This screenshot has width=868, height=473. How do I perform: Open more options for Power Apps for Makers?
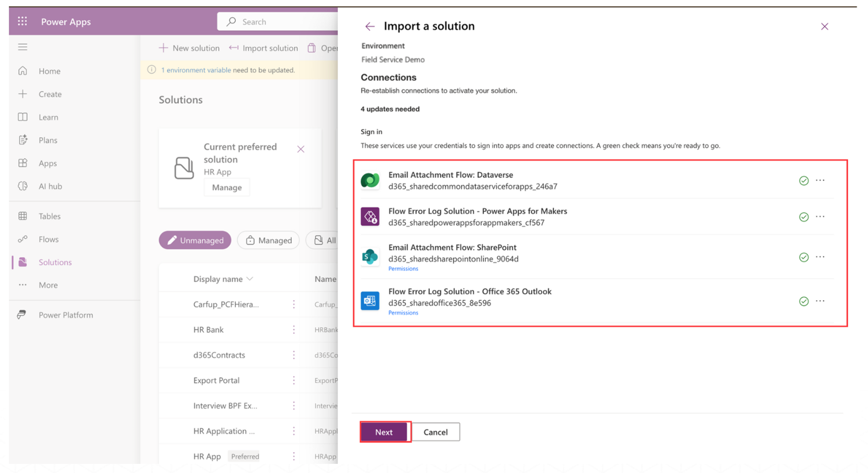pyautogui.click(x=820, y=217)
